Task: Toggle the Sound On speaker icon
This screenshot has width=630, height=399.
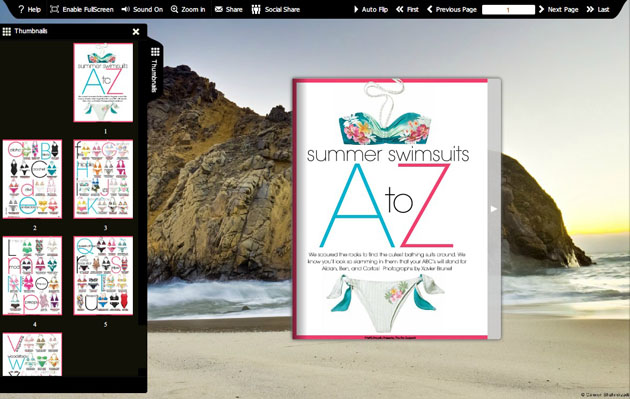Action: pos(125,9)
